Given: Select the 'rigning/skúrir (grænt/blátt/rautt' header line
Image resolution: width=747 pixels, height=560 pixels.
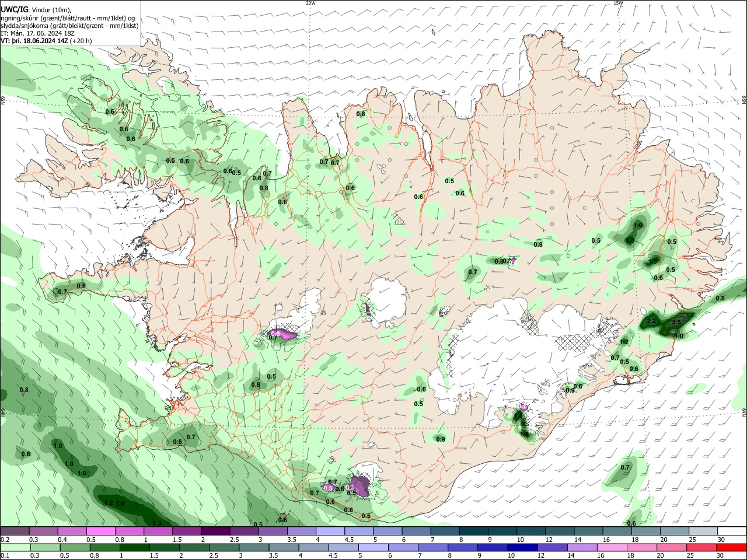Looking at the screenshot, I should coord(67,17).
